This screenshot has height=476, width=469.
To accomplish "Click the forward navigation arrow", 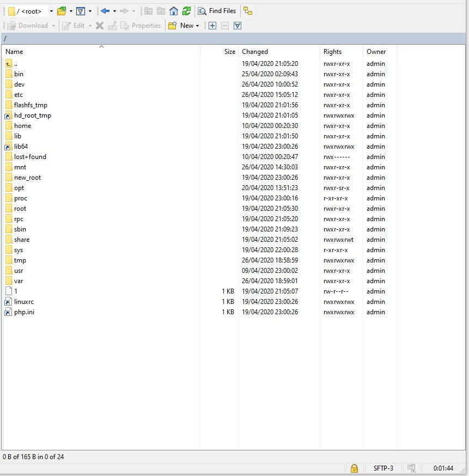I will point(124,11).
